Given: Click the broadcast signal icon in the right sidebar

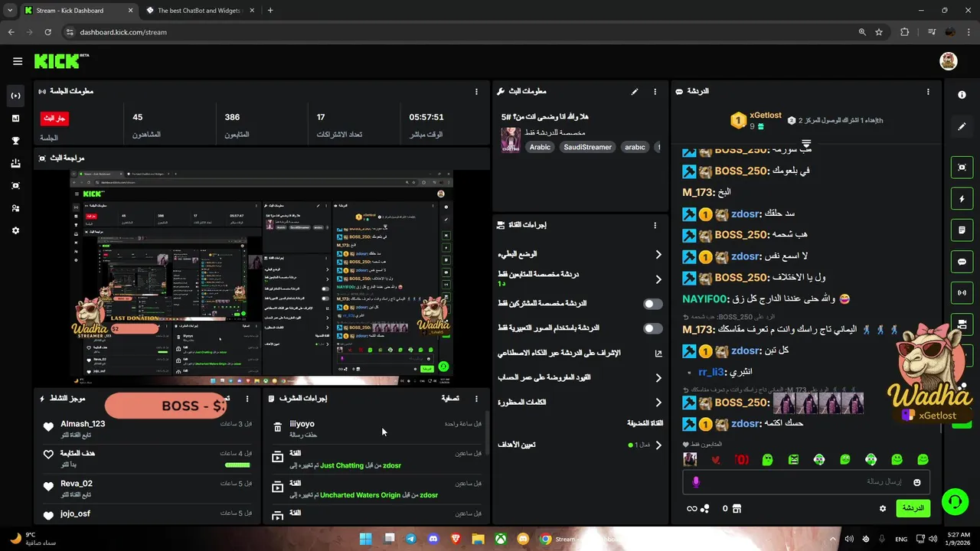Looking at the screenshot, I should pyautogui.click(x=962, y=293).
